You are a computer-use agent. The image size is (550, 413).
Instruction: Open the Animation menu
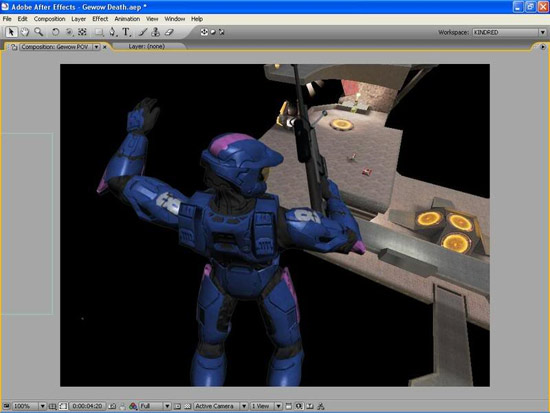click(x=127, y=19)
